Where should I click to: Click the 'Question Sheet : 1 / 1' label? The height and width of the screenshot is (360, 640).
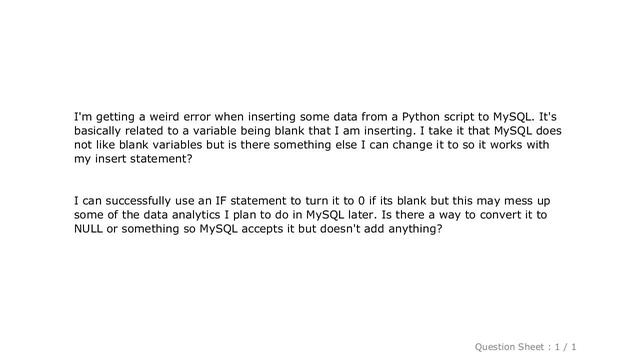pyautogui.click(x=525, y=347)
